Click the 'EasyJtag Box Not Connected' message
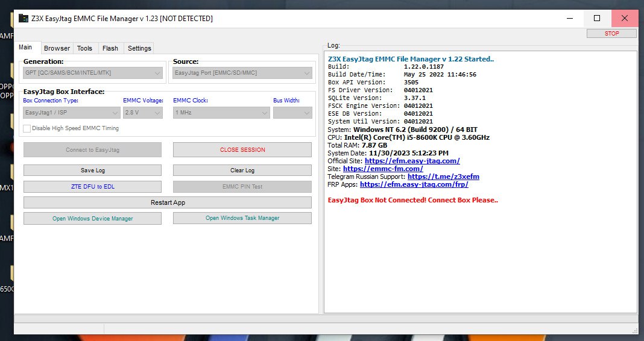The image size is (644, 341). click(x=413, y=200)
